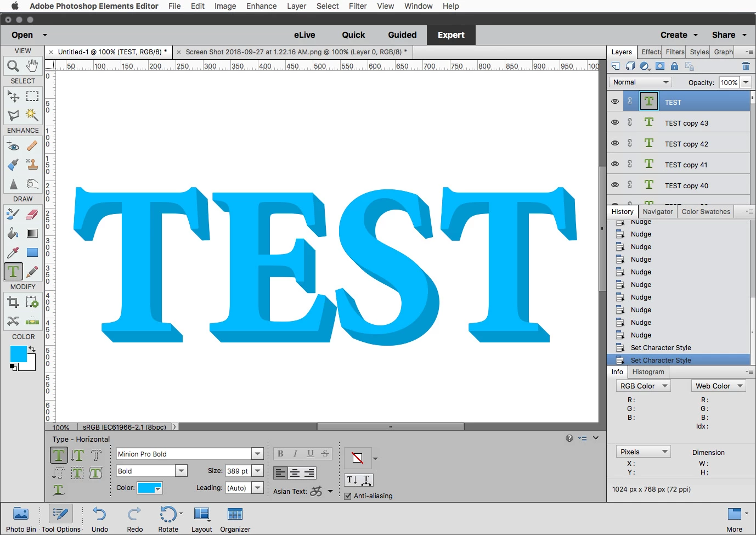
Task: Lock all pixels with the padlock icon
Action: coord(675,66)
